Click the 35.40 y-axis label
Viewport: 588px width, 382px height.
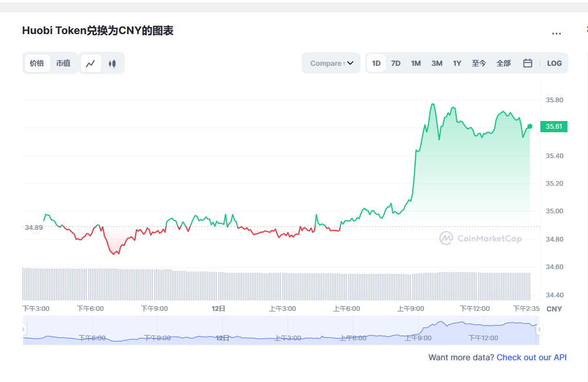[554, 156]
